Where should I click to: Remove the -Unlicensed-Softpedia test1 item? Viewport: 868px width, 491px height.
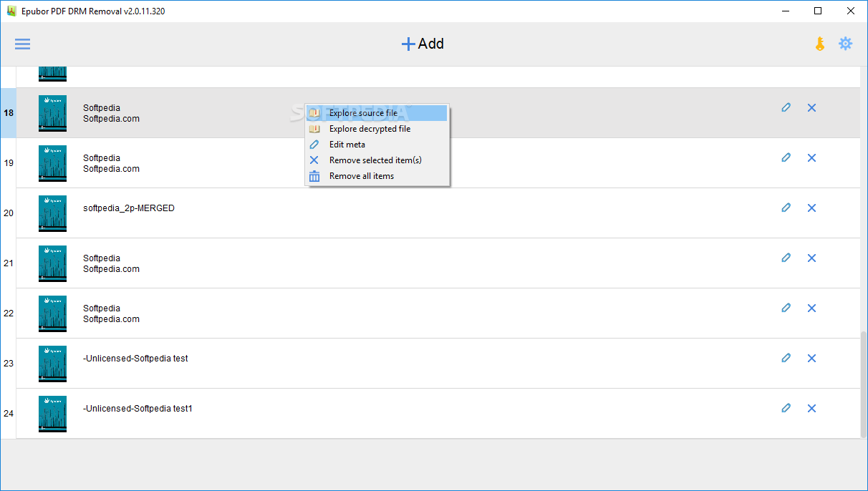pos(811,408)
